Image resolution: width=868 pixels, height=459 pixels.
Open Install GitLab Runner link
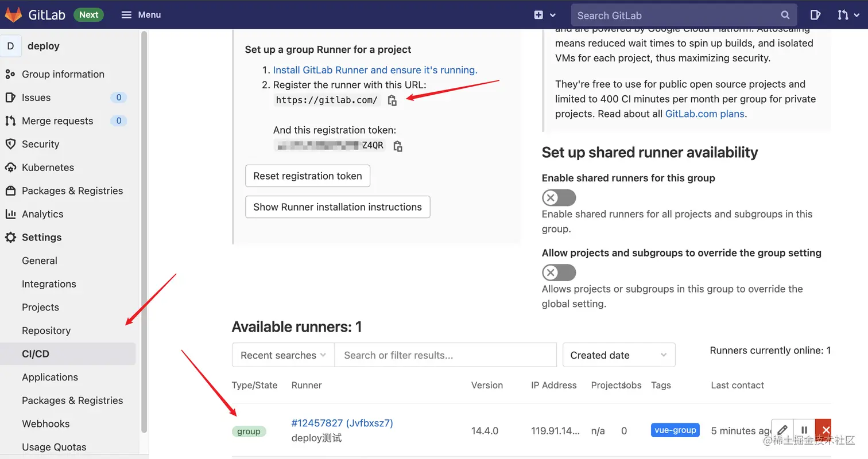[375, 70]
